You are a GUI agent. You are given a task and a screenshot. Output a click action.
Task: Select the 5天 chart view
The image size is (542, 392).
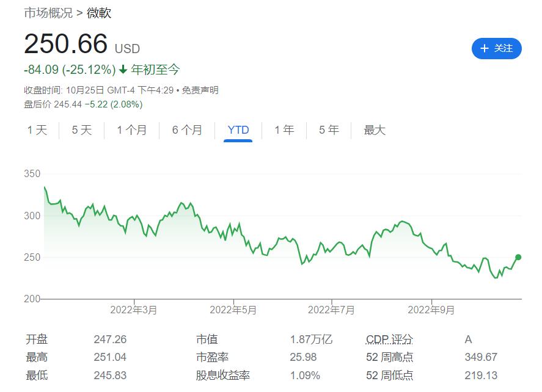tap(80, 130)
